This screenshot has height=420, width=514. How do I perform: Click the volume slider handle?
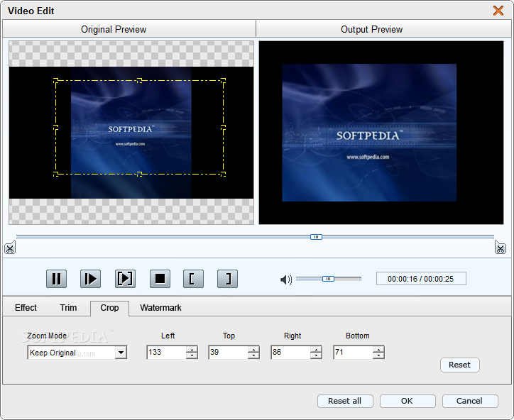[328, 279]
